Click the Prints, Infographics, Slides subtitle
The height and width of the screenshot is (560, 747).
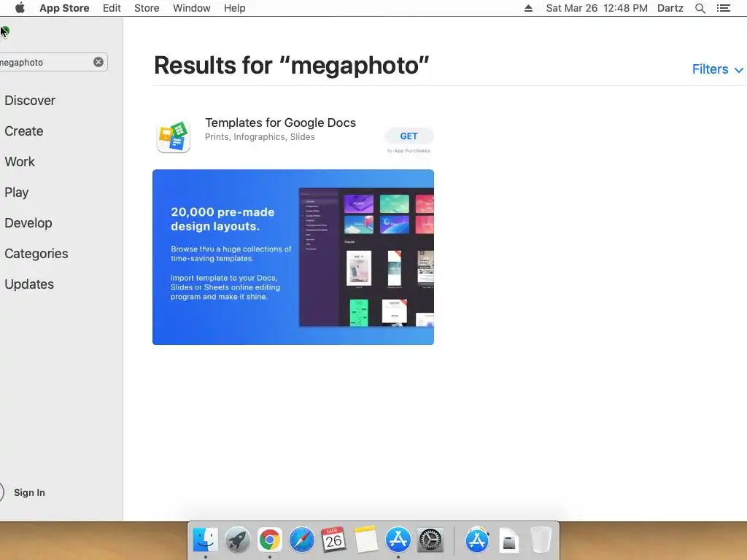point(260,136)
